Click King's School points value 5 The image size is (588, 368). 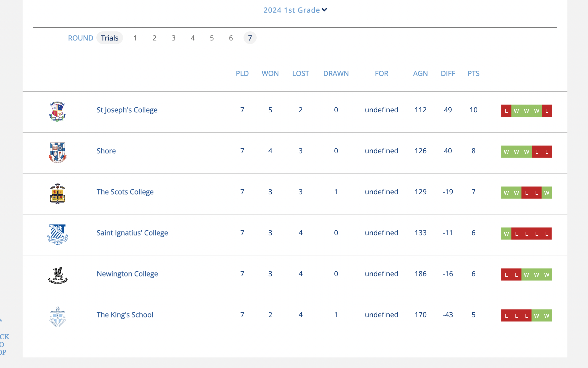pyautogui.click(x=474, y=315)
